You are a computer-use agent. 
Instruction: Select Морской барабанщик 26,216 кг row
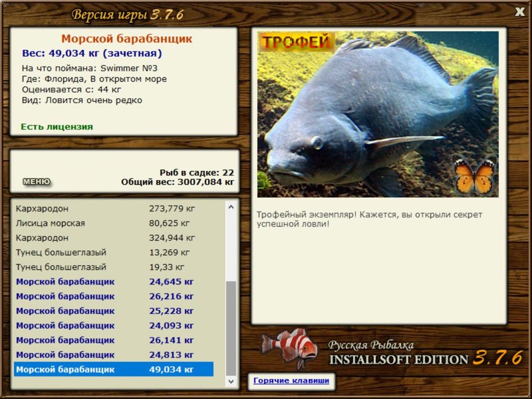[114, 296]
